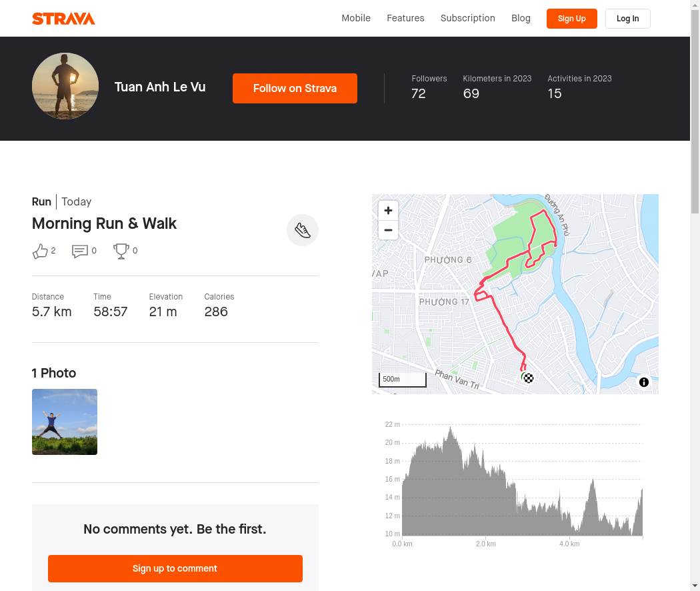
Task: Follow Tuan Anh Le Vu on Strava
Action: pos(295,89)
